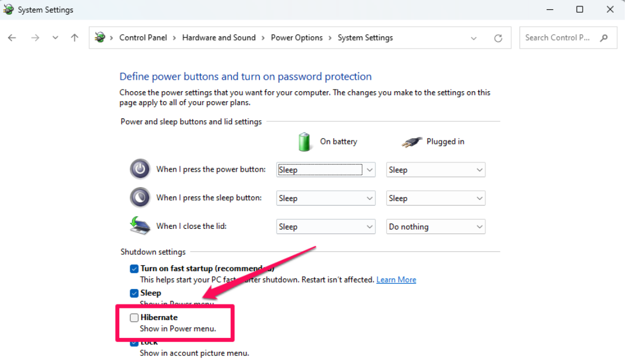Image resolution: width=630 pixels, height=364 pixels.
Task: Uncheck the Sleep power menu checkbox
Action: tap(134, 293)
